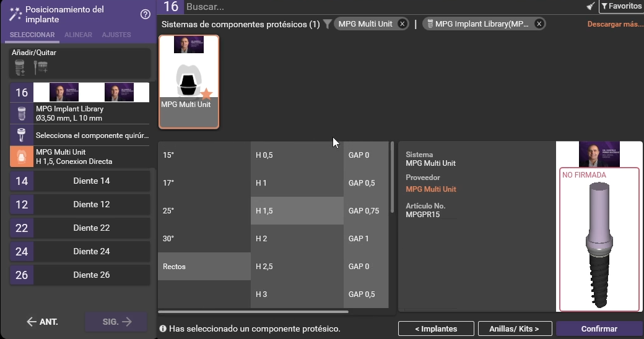This screenshot has width=644, height=339.
Task: Click the surgical component icon for tooth 16
Action: coord(22,135)
